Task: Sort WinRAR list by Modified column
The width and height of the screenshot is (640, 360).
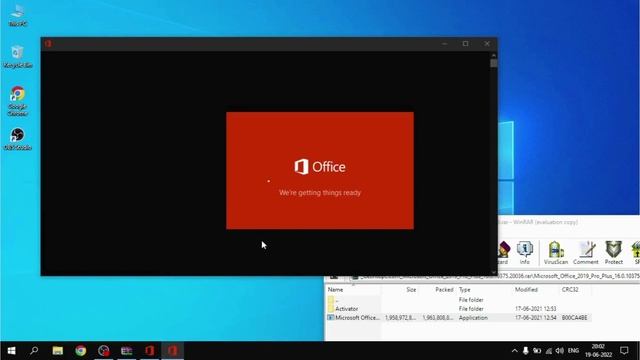Action: click(536, 290)
